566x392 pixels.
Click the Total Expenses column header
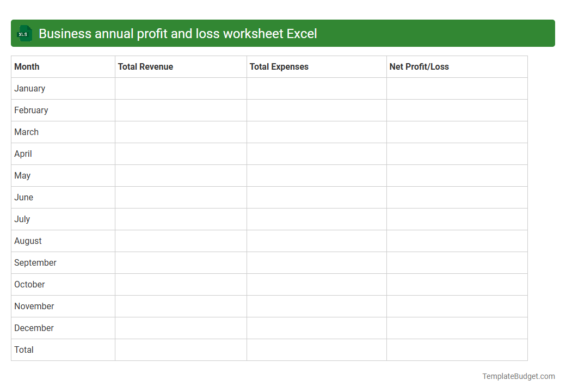pyautogui.click(x=279, y=66)
